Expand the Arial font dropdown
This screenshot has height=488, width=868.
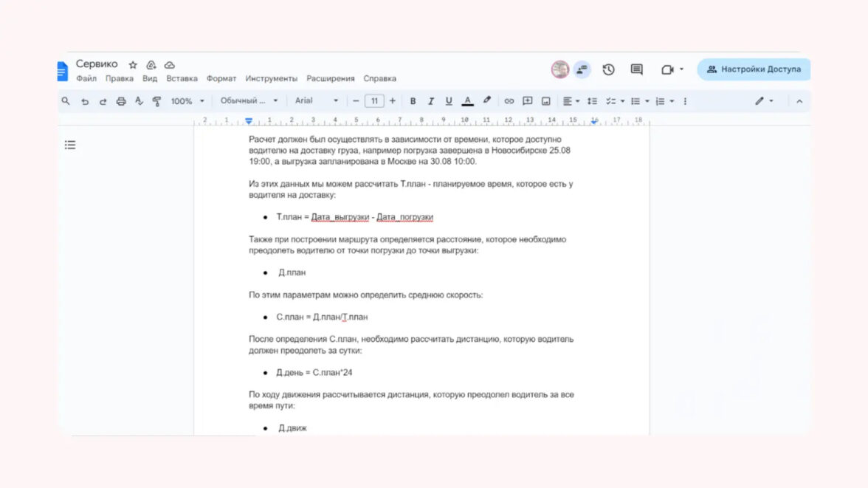coord(317,101)
